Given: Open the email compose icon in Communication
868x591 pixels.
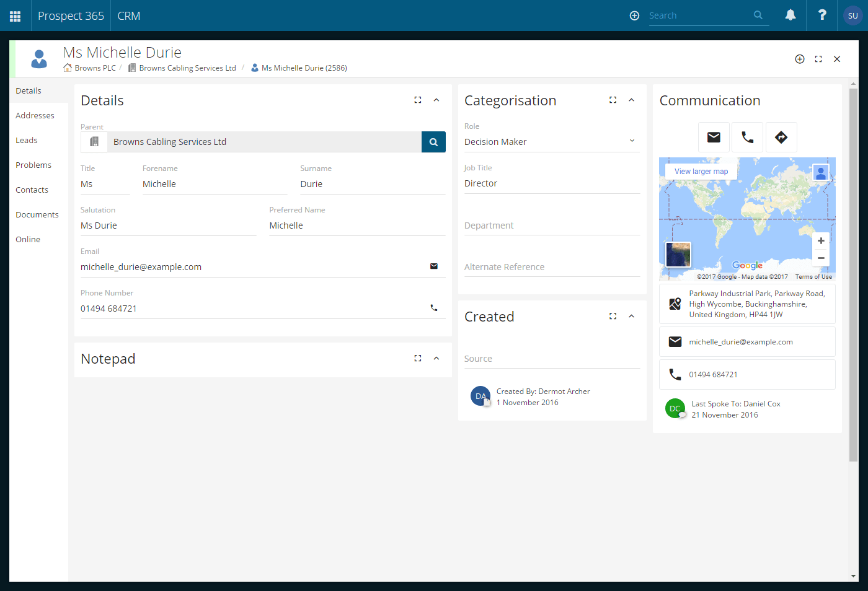Looking at the screenshot, I should click(714, 137).
